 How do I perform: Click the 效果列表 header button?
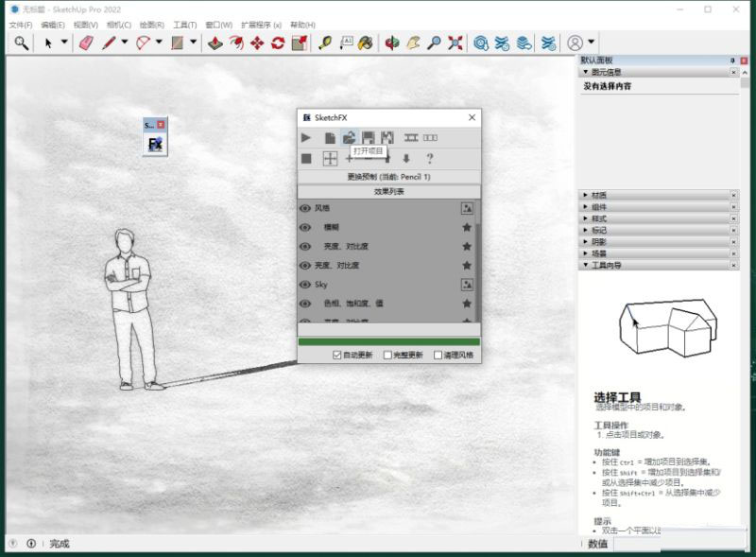click(388, 192)
